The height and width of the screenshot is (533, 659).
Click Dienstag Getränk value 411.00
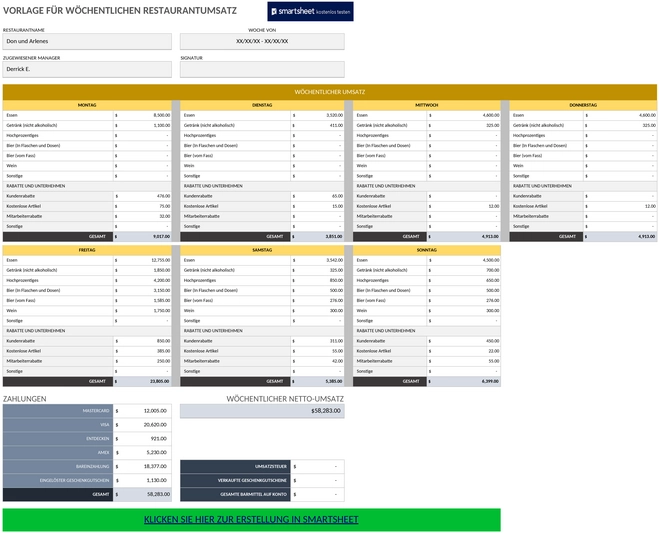(317, 125)
